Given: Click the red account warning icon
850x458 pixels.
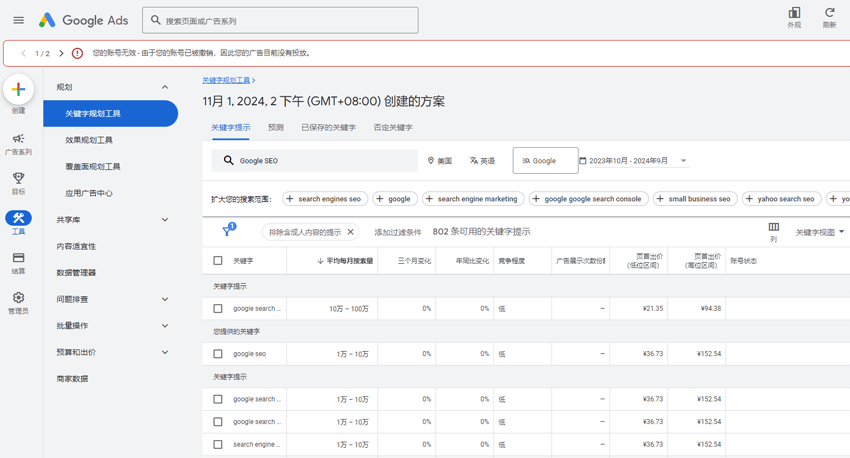Looking at the screenshot, I should pos(78,53).
